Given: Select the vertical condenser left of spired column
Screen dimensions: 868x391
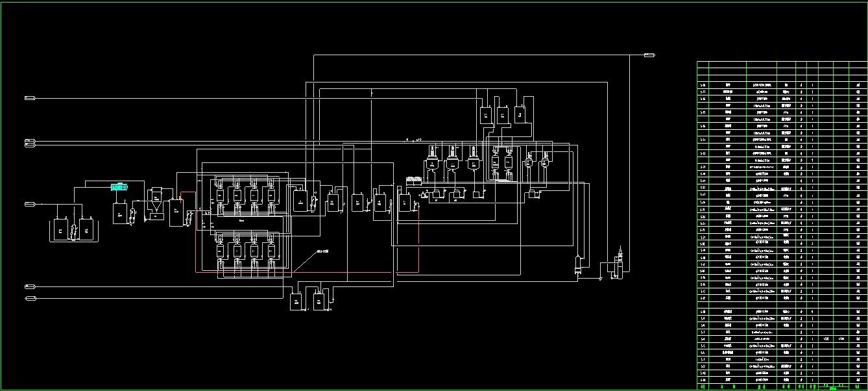Looking at the screenshot, I should [x=577, y=266].
